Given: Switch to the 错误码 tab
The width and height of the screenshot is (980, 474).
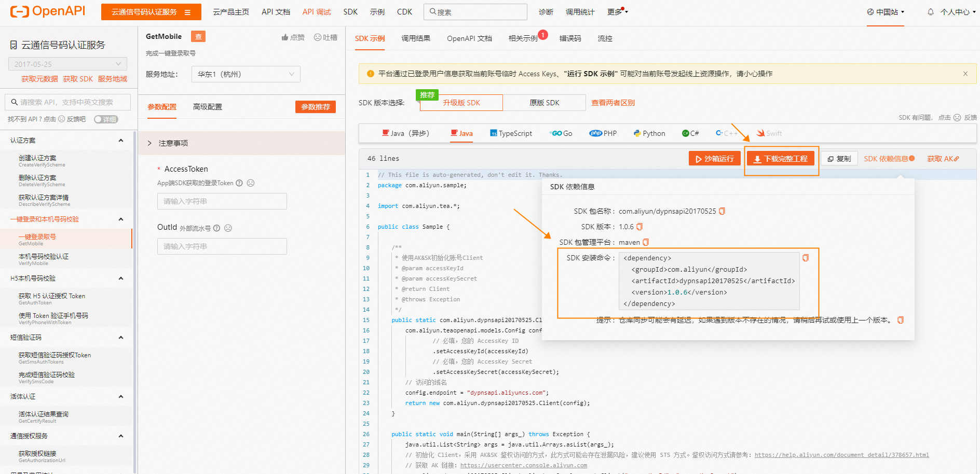Looking at the screenshot, I should [x=570, y=38].
